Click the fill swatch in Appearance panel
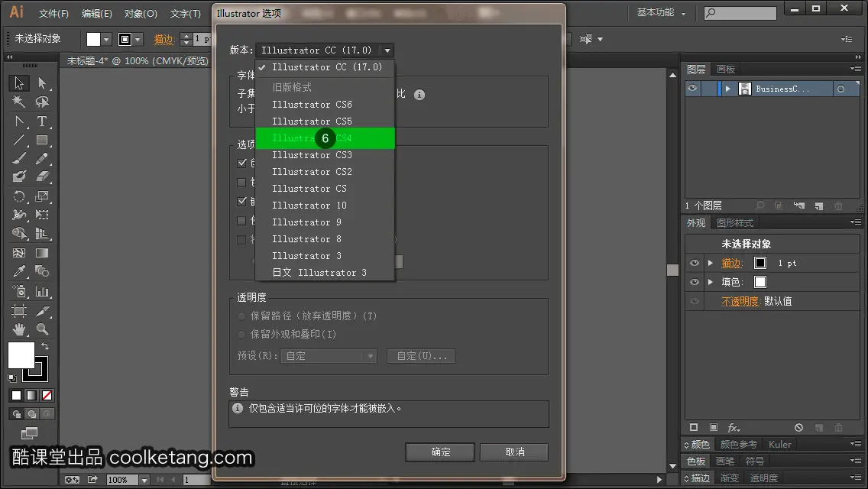The width and height of the screenshot is (868, 489). click(760, 282)
